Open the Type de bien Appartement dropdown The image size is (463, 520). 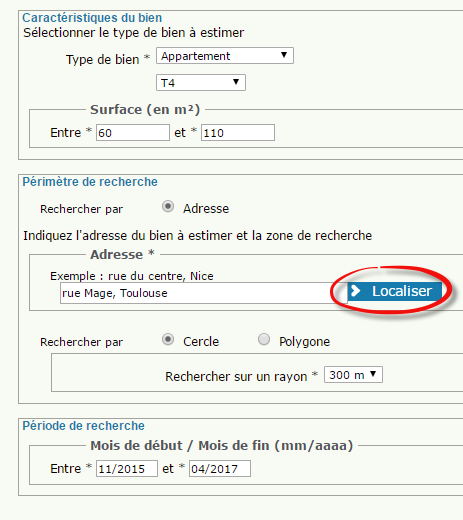[x=225, y=56]
